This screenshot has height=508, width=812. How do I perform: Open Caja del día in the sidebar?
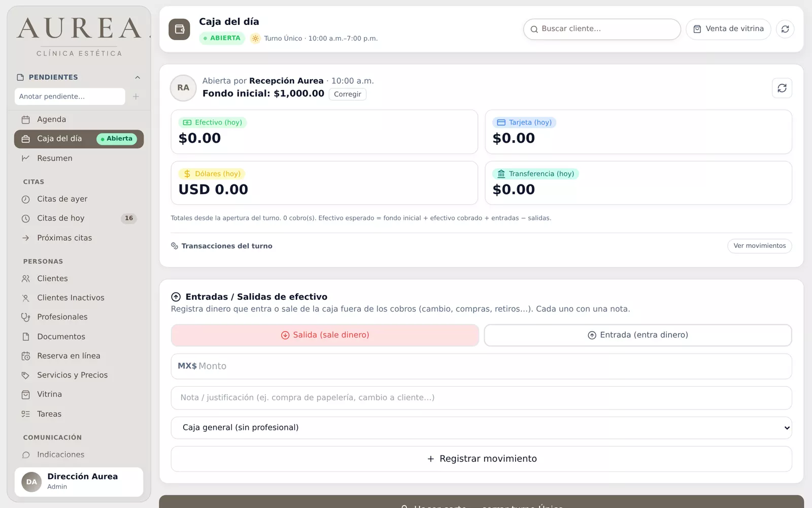[79, 139]
